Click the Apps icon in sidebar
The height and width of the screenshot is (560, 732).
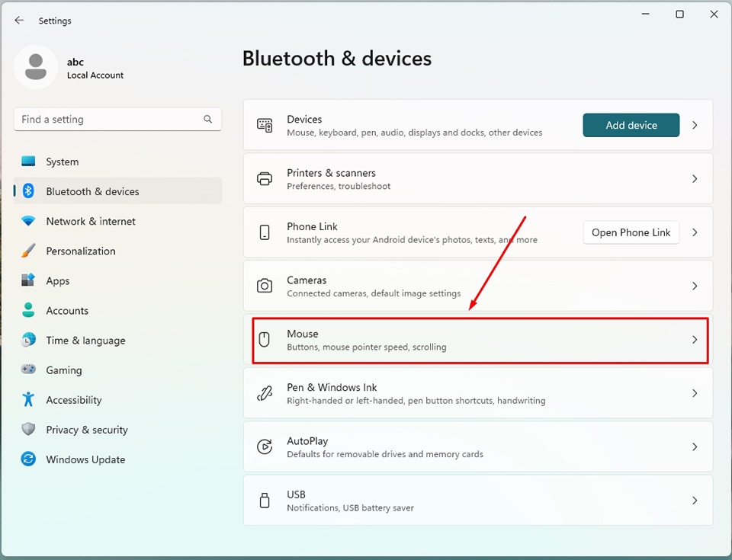point(28,280)
